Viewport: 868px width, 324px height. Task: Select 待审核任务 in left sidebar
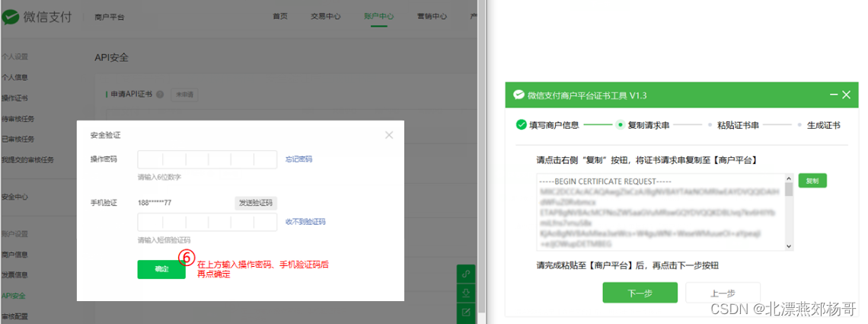click(18, 118)
